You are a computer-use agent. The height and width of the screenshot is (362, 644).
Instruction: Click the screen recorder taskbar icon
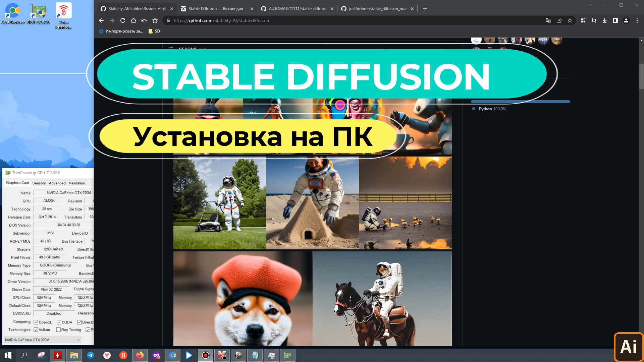pyautogui.click(x=205, y=355)
